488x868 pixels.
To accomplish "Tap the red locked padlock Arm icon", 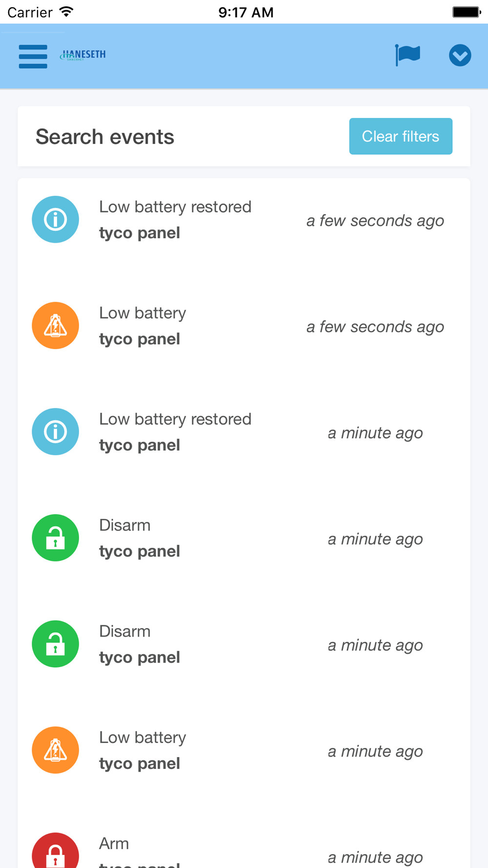I will 55,852.
